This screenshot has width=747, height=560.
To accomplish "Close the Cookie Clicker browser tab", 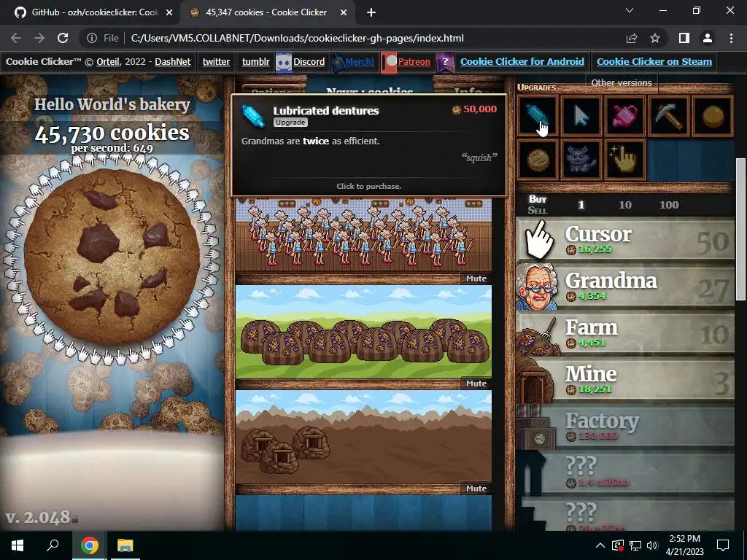I will point(344,13).
